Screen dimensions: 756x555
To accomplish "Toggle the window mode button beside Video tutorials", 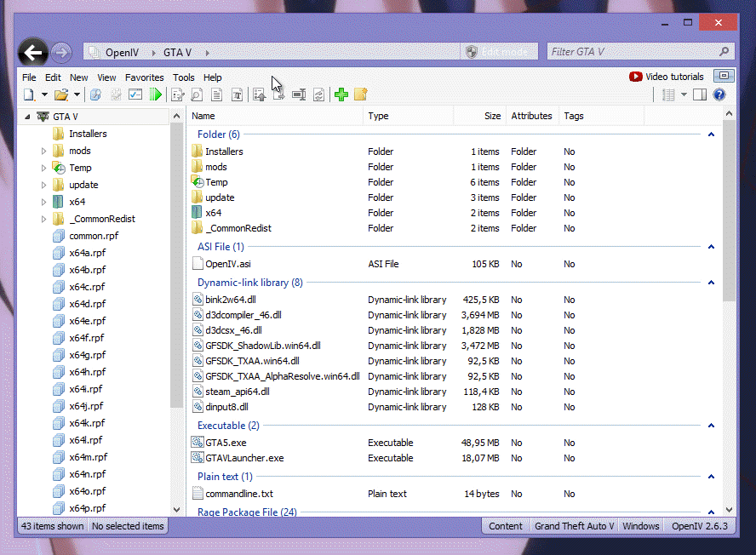I will (x=723, y=77).
